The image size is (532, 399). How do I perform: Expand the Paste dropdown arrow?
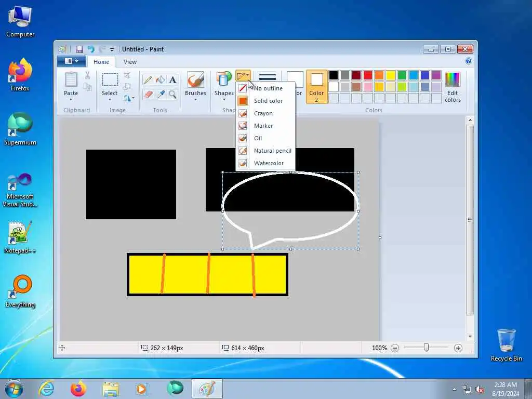(71, 99)
